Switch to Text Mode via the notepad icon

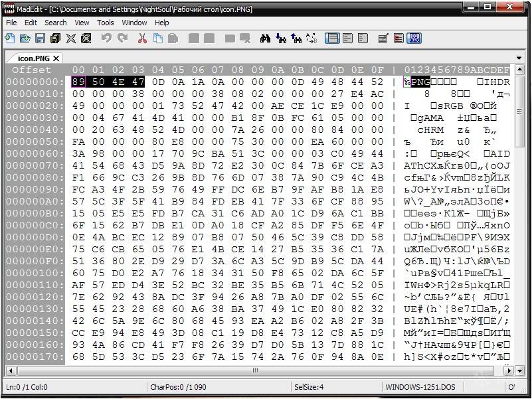(383, 39)
